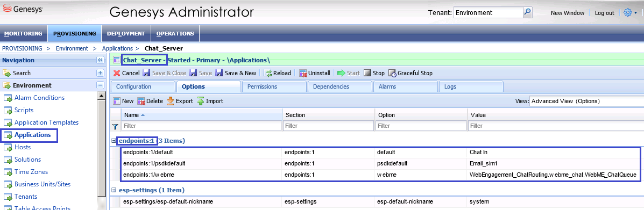Screen dimensions: 644x210
Task: Sort by the Name column header
Action: (201, 115)
